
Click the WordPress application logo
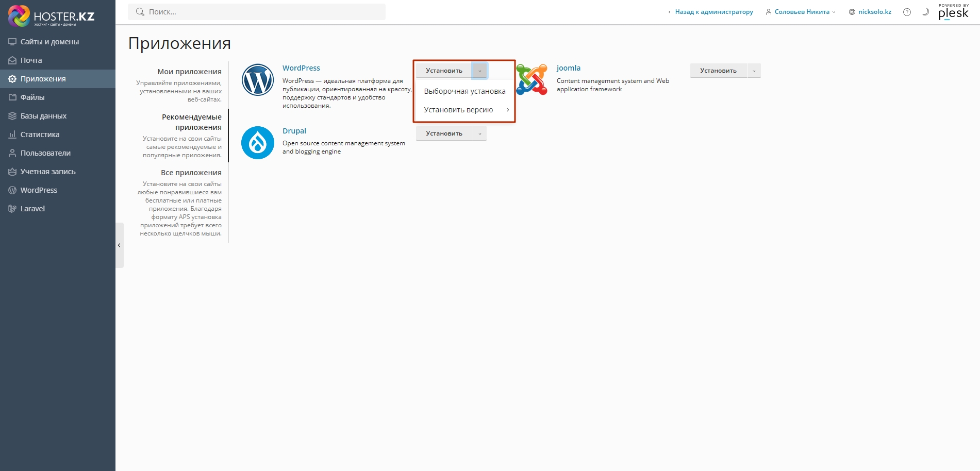pyautogui.click(x=258, y=80)
